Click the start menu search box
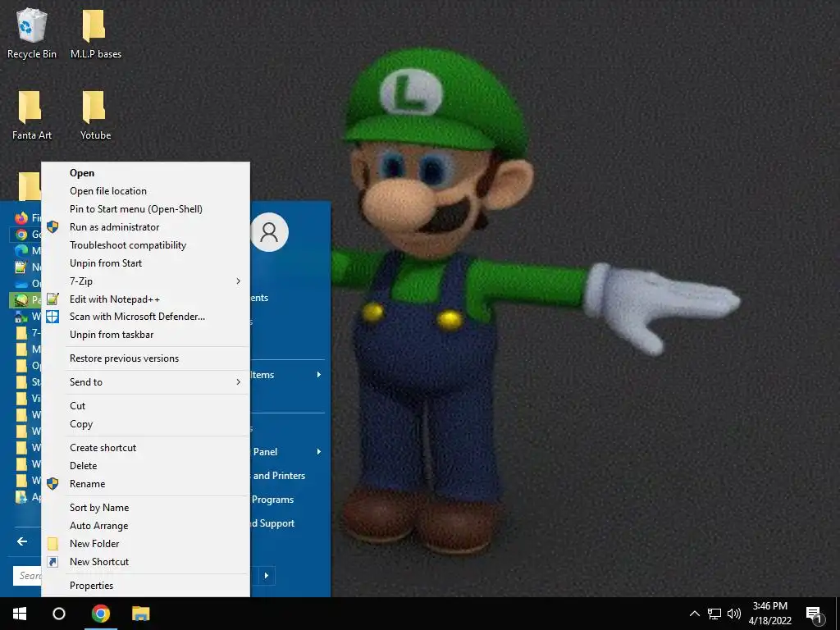Image resolution: width=840 pixels, height=630 pixels. click(x=27, y=576)
